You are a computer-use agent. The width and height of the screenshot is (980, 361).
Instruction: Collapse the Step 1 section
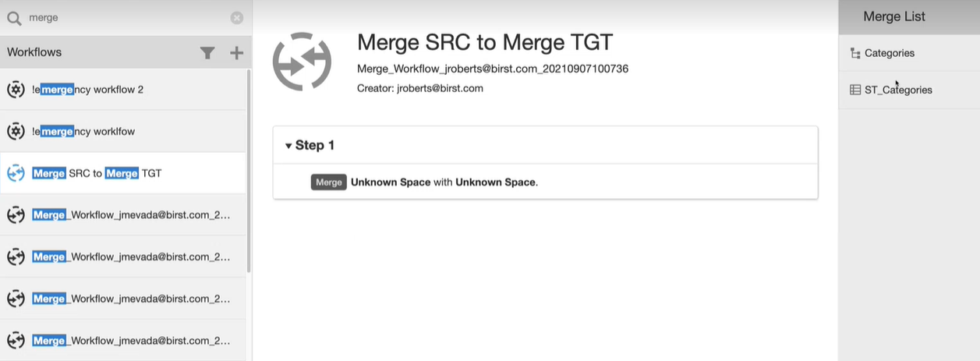[x=288, y=146]
